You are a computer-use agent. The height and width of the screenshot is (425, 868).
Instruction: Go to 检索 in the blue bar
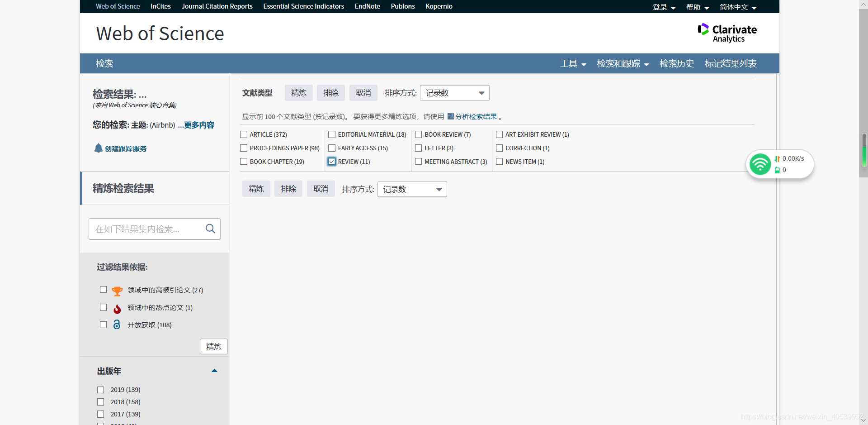click(104, 63)
